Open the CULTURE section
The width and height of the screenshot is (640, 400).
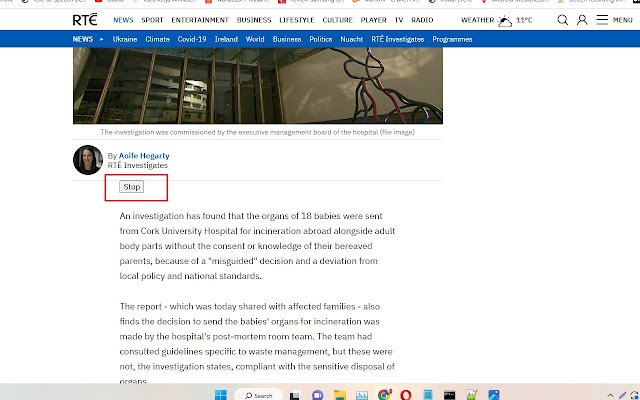[x=338, y=20]
